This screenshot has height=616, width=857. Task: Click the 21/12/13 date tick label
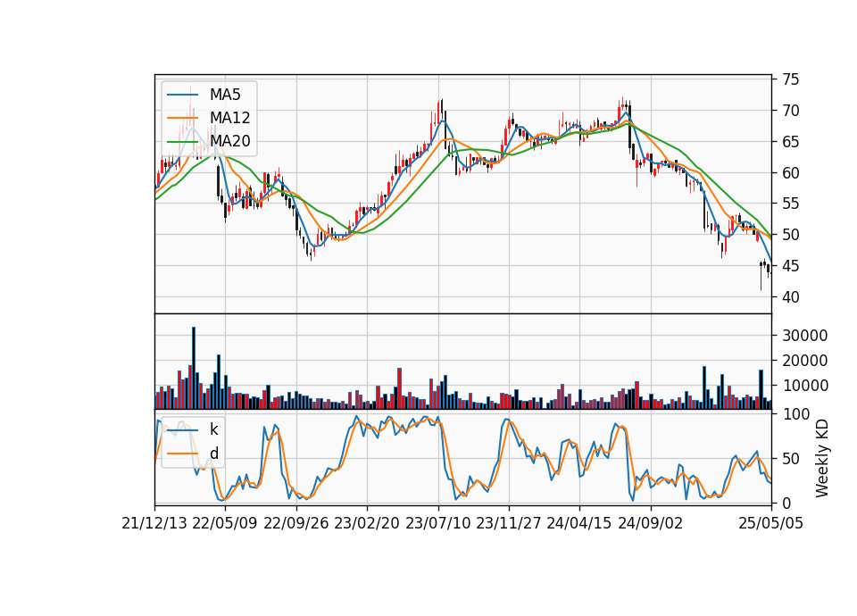(154, 523)
